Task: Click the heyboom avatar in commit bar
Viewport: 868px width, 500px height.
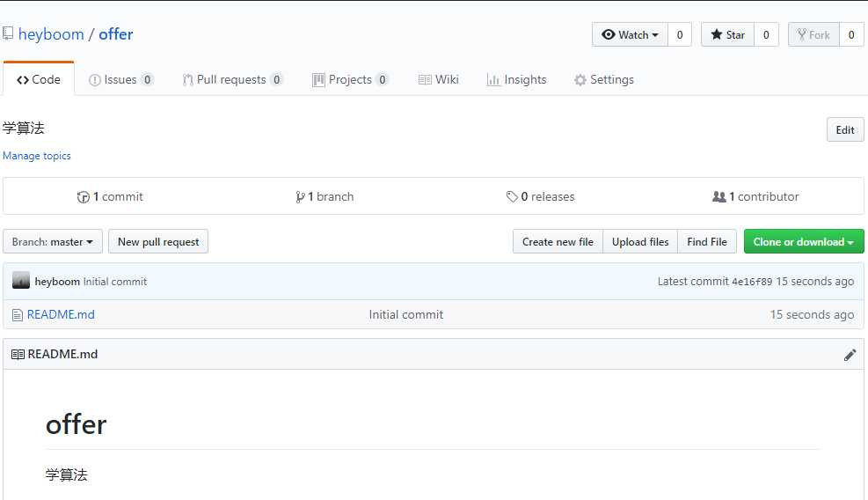Action: [x=21, y=281]
